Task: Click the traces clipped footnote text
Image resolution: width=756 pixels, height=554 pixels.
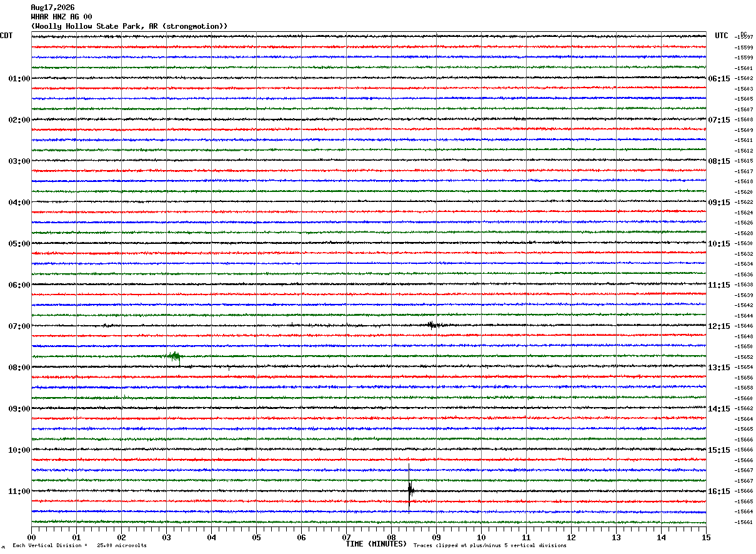Action: (x=490, y=546)
